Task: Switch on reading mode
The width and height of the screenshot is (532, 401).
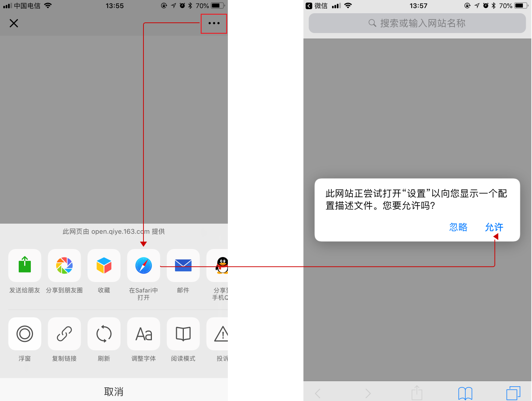Action: point(183,334)
